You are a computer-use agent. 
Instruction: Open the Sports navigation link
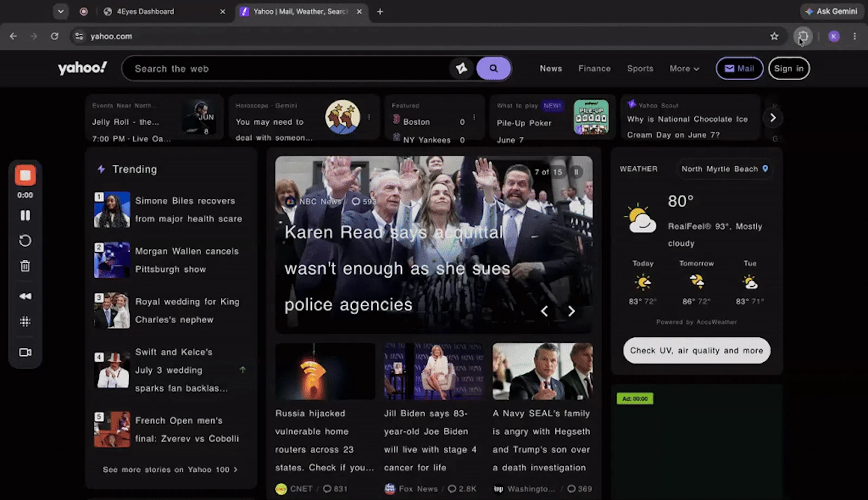pyautogui.click(x=640, y=68)
